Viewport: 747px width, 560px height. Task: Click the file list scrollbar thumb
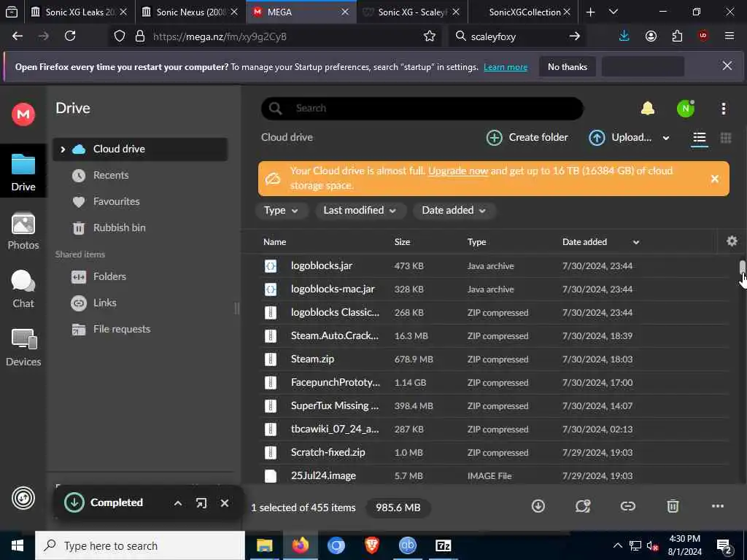(x=742, y=267)
